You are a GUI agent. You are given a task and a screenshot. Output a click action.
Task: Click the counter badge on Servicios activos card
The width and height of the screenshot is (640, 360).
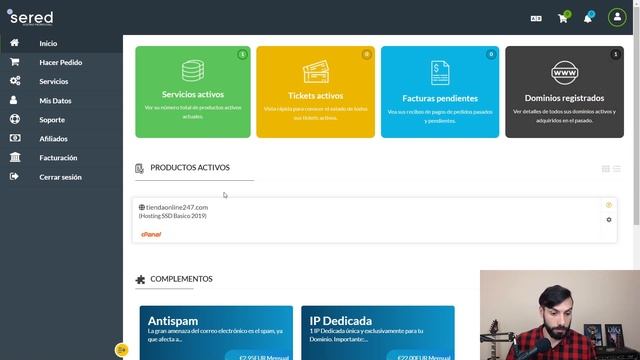tap(242, 54)
